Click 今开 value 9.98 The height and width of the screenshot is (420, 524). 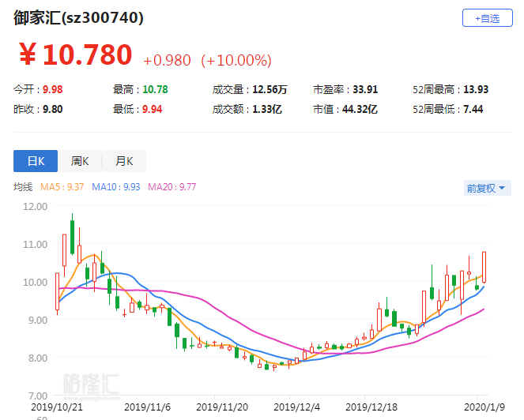[x=52, y=89]
